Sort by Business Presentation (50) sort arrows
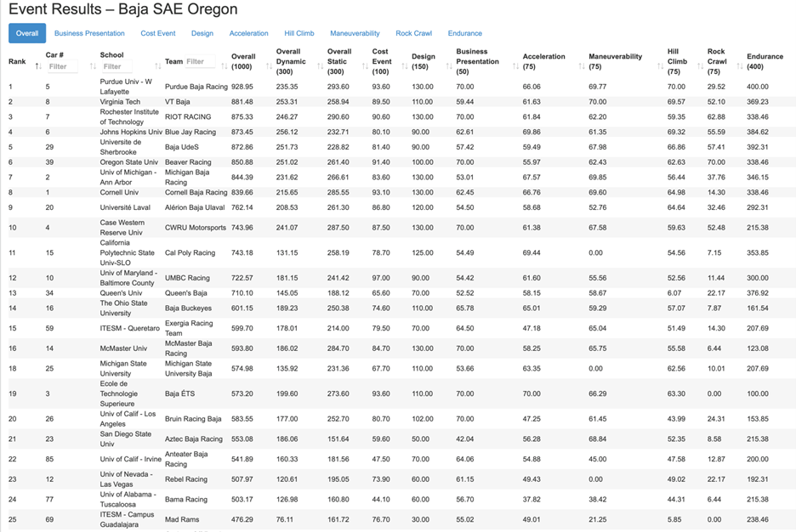The height and width of the screenshot is (532, 796). tap(515, 66)
